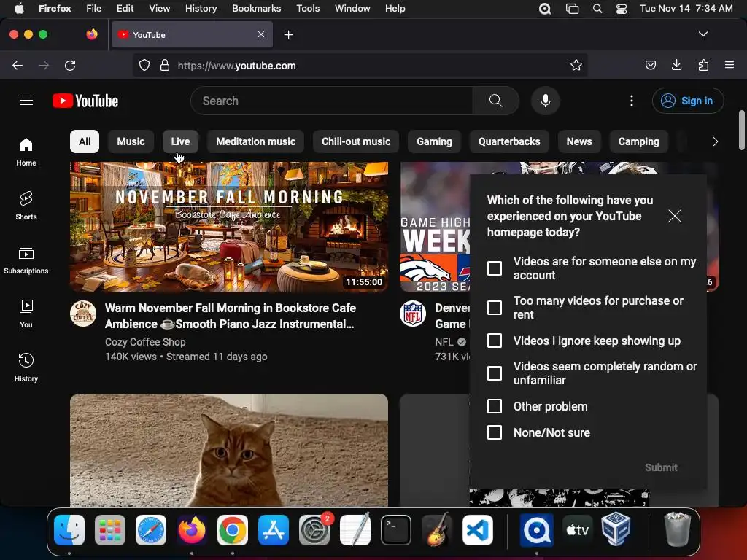The height and width of the screenshot is (560, 747).
Task: Check 'Other problem' option
Action: 495,406
